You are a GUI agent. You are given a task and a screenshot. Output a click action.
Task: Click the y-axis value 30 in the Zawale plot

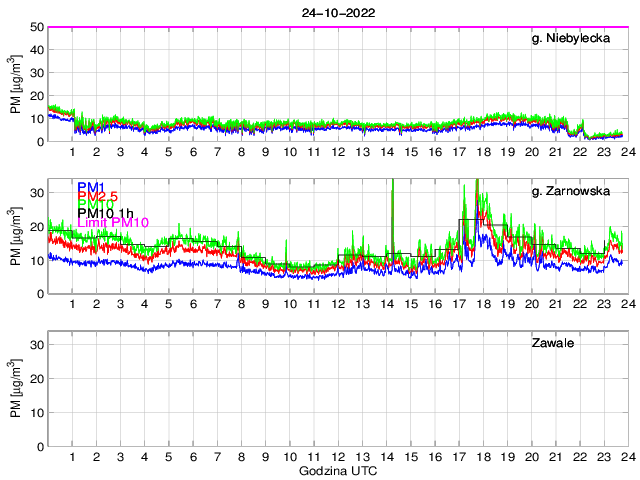click(x=37, y=345)
